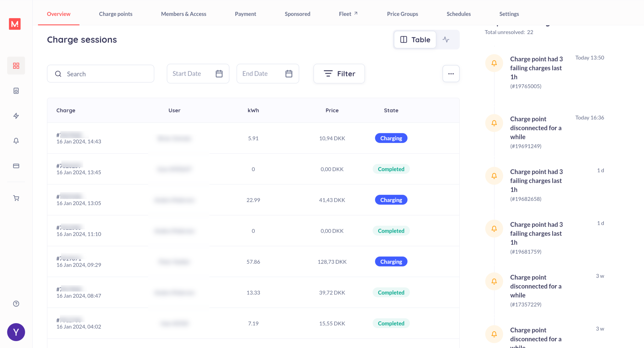Open alert #19765005 failing charges notification
This screenshot has width=644, height=348.
(536, 68)
